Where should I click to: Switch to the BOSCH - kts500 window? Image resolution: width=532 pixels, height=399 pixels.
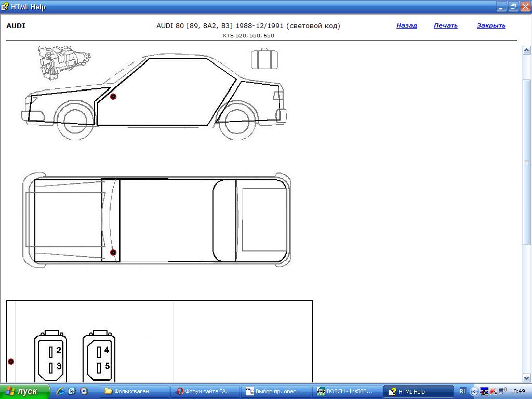[347, 392]
